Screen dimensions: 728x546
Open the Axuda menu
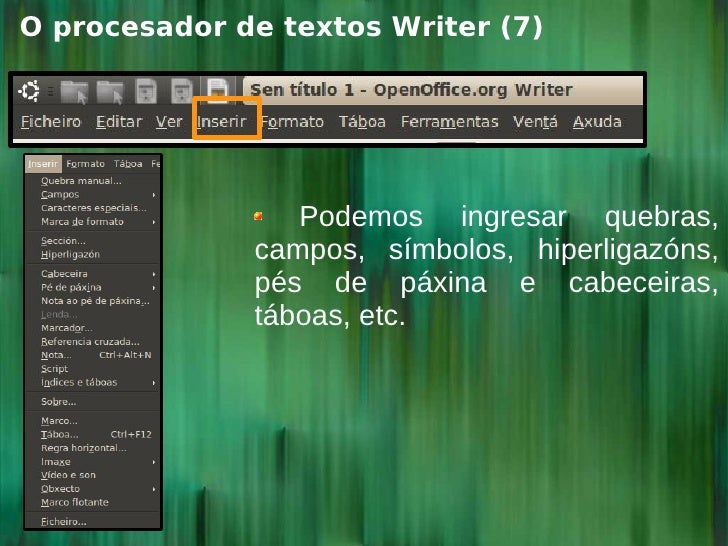pyautogui.click(x=597, y=122)
